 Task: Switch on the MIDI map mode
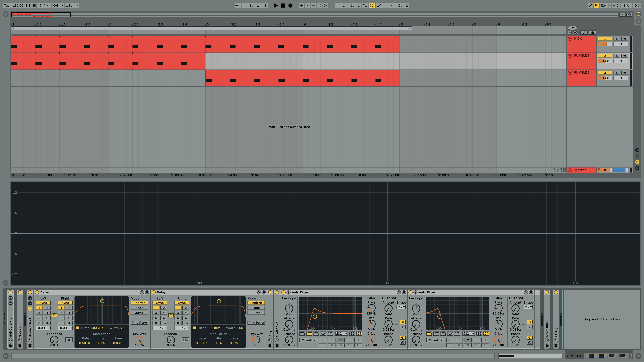pos(616,6)
